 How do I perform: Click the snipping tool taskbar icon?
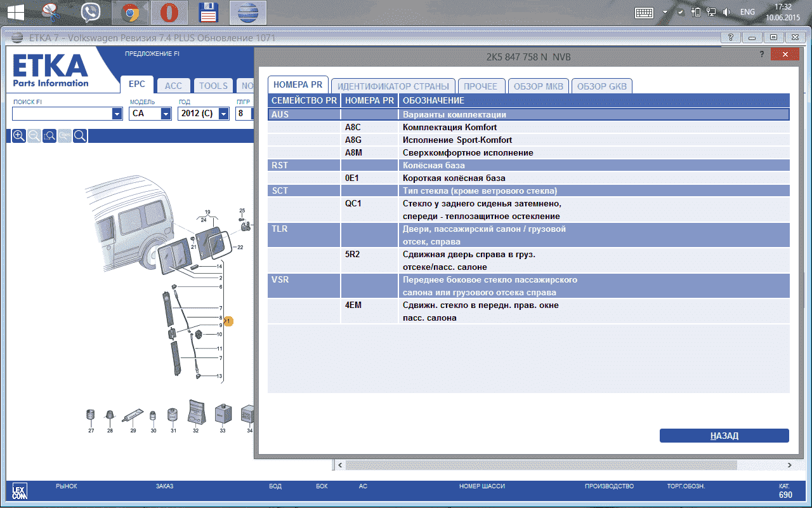[51, 12]
